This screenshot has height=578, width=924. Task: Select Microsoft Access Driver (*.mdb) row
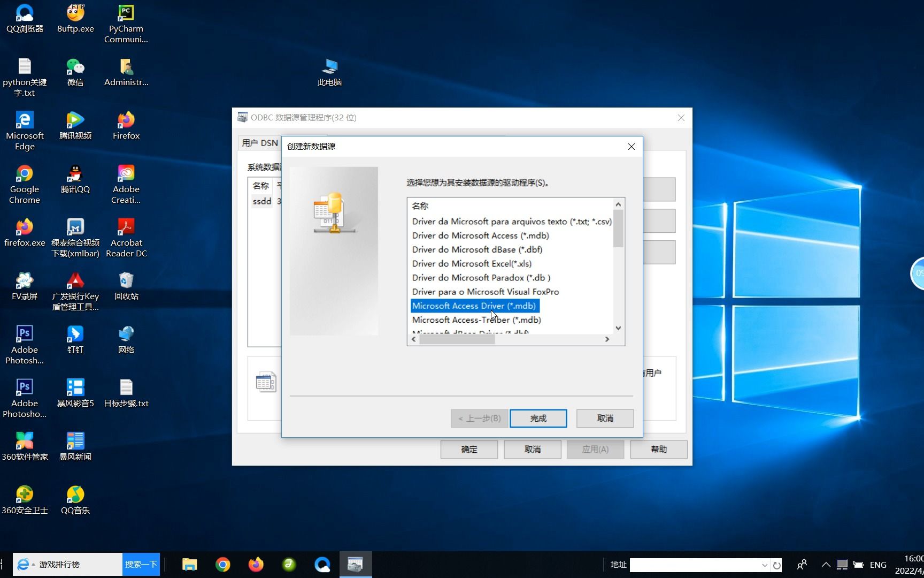click(474, 306)
